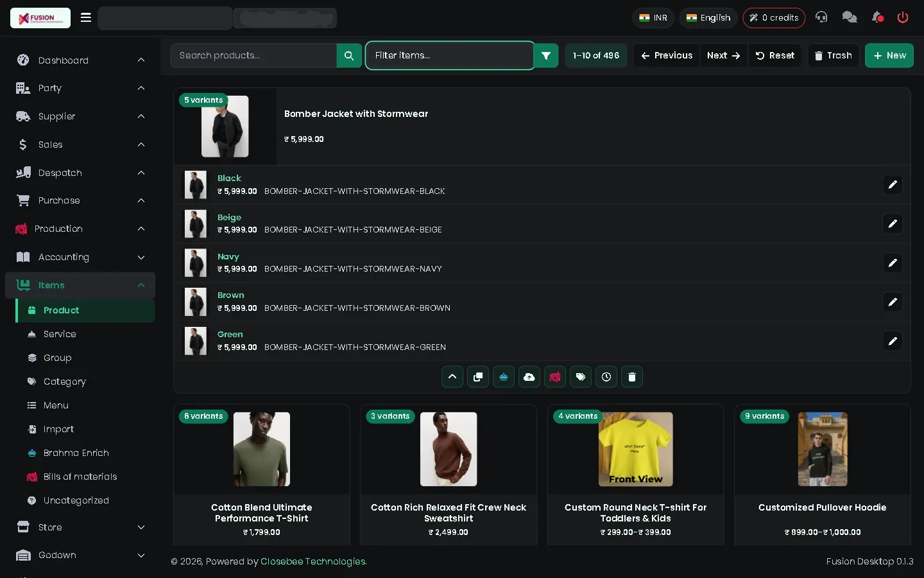Image resolution: width=924 pixels, height=578 pixels.
Task: Open the Brahma Enrich submenu item
Action: coord(85,453)
